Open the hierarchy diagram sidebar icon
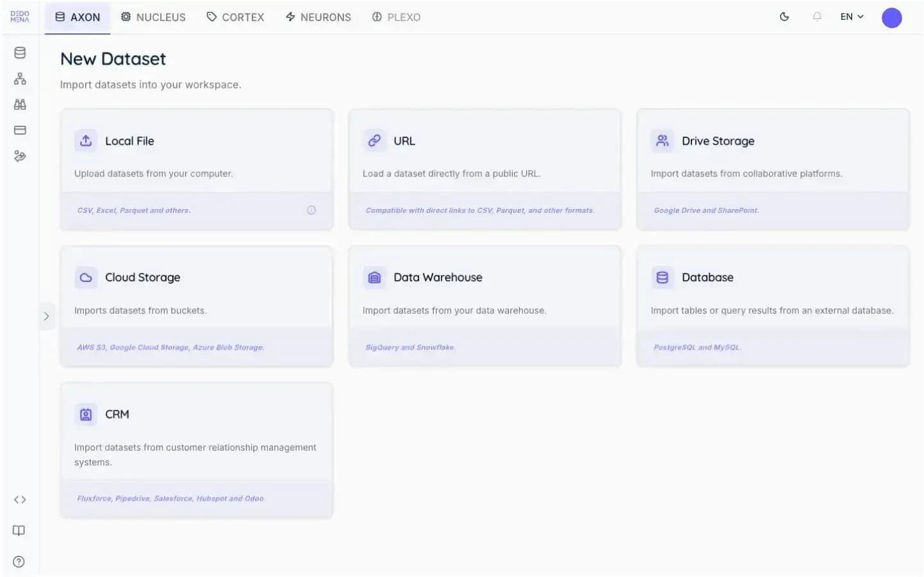 pos(20,79)
